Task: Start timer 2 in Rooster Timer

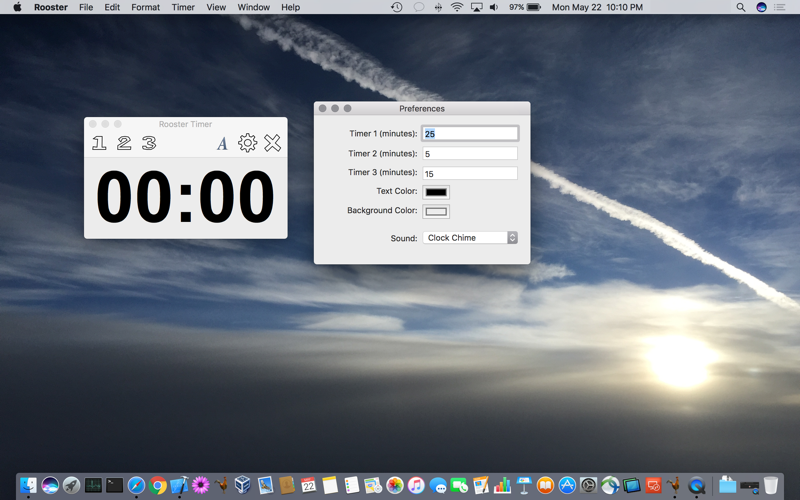Action: (x=124, y=143)
